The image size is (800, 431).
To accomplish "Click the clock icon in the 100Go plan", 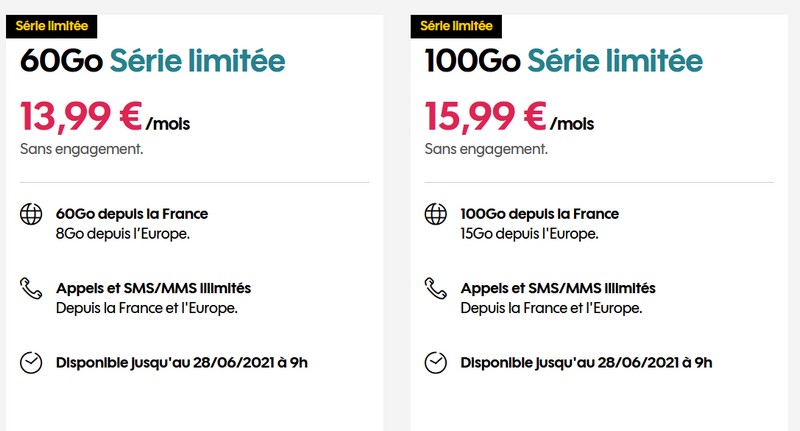I will coord(436,362).
